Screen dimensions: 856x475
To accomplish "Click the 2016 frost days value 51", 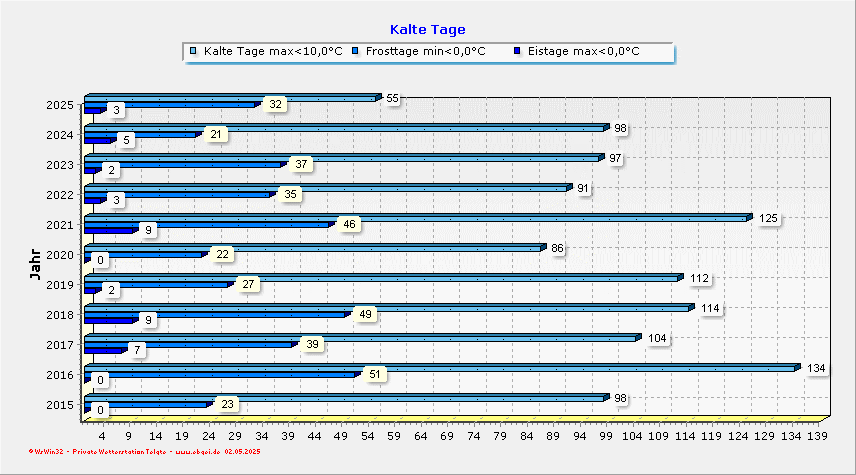I will tap(374, 375).
